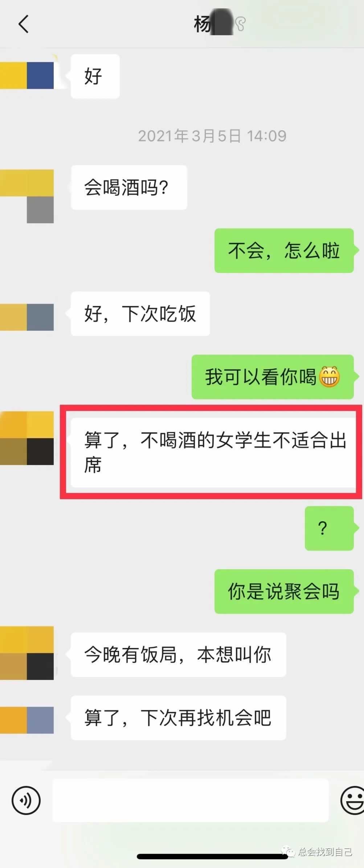Tap the voice message icon
Image resolution: width=364 pixels, height=868 pixels.
click(x=26, y=800)
